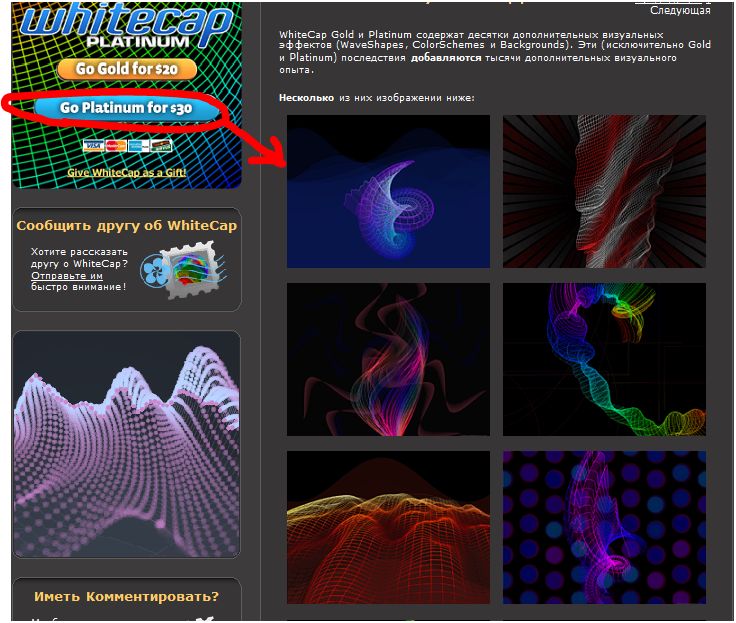Click the WhiteCap Platinum logo
Screen dimensions: 736x623
coord(127,24)
